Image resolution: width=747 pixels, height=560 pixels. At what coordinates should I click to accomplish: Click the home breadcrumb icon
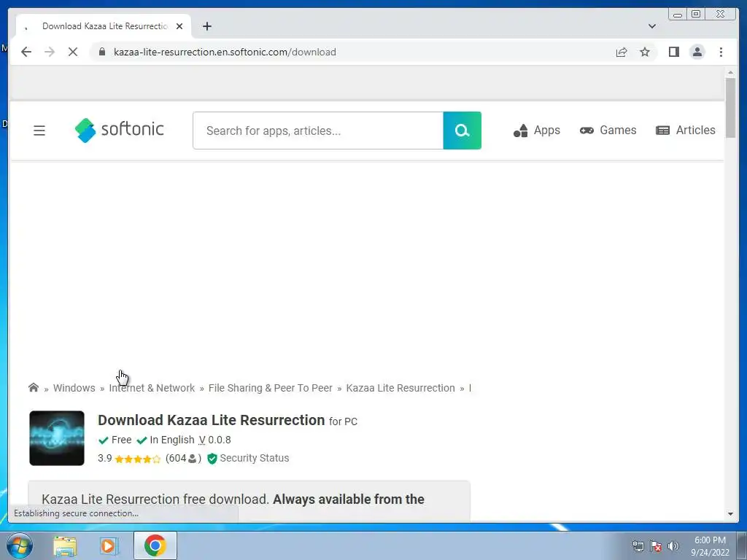click(34, 387)
